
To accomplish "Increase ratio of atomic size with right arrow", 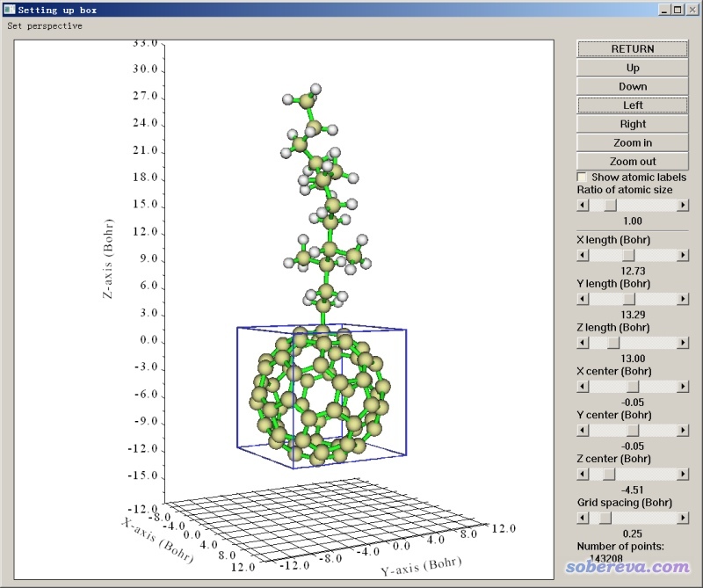I will [683, 205].
